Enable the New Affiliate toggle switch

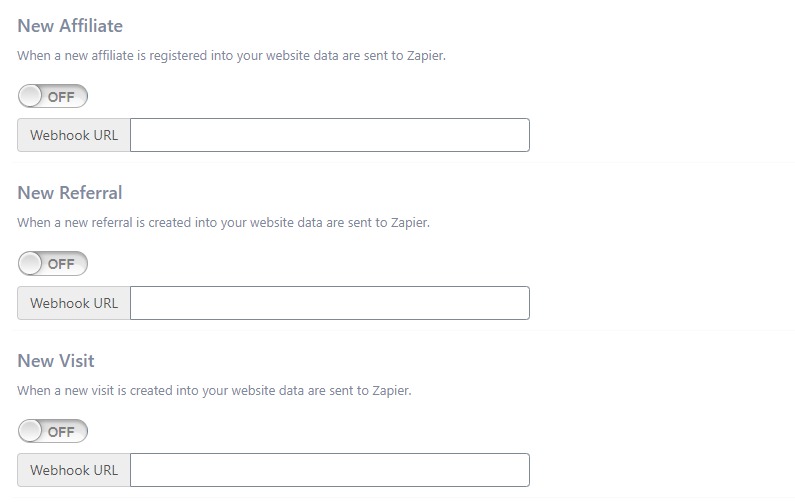click(x=53, y=97)
